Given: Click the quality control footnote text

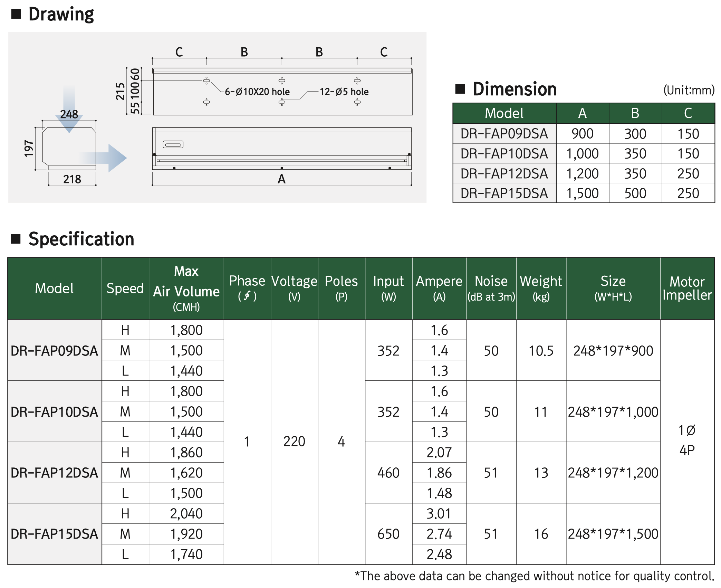Looking at the screenshot, I should click(x=535, y=576).
